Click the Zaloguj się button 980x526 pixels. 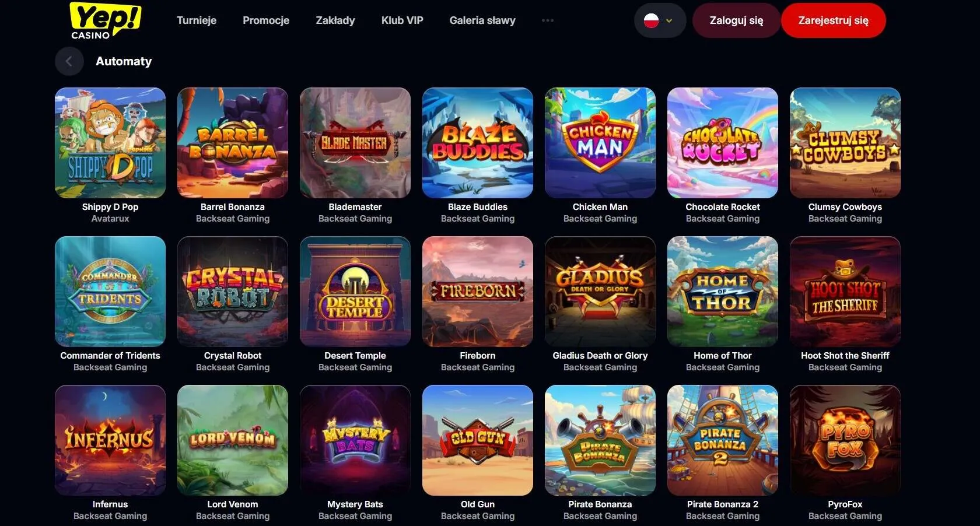[736, 20]
